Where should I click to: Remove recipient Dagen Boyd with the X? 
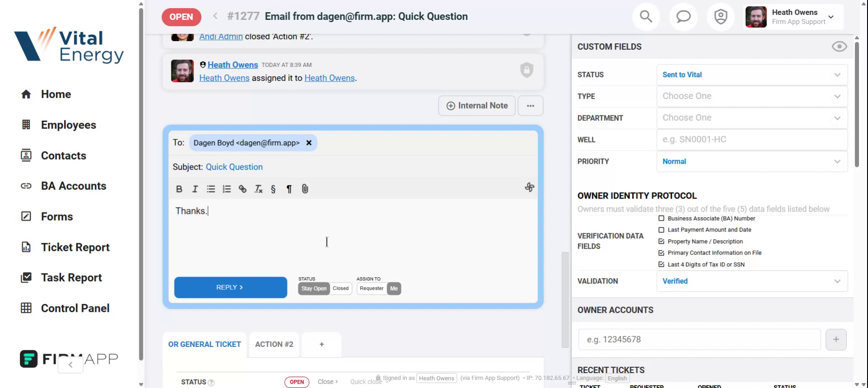click(x=309, y=143)
